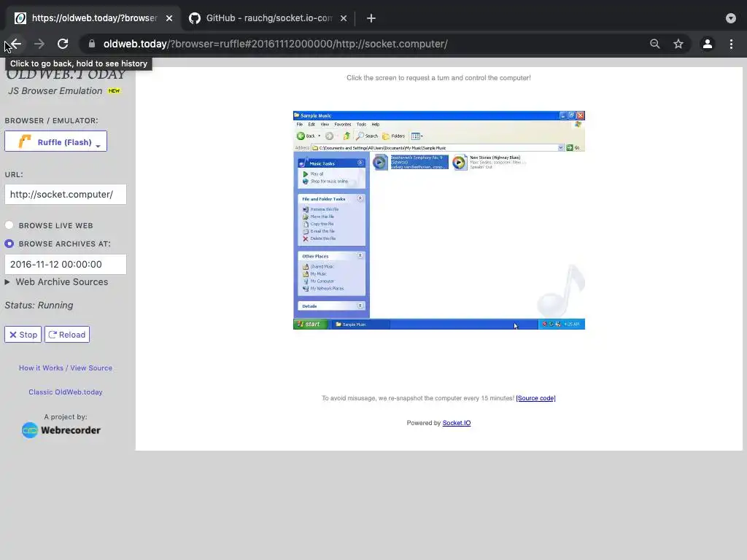The image size is (747, 560).
Task: Click Search in the Explorer toolbar
Action: pos(367,136)
